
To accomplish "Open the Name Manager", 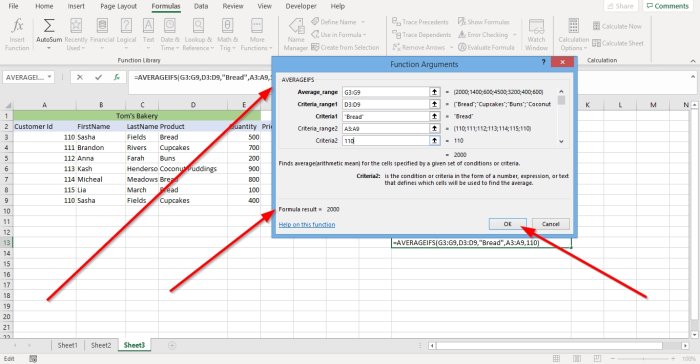I will (x=296, y=35).
